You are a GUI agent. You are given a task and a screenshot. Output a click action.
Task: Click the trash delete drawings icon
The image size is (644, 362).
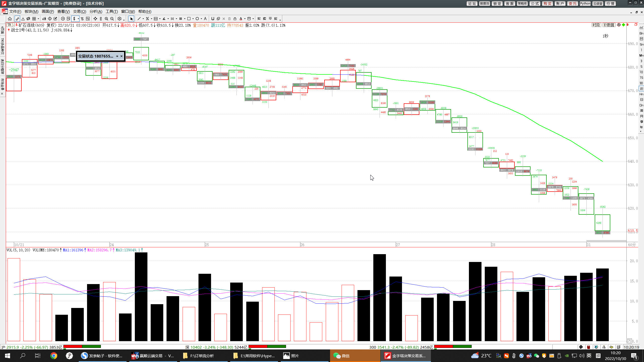point(229,19)
